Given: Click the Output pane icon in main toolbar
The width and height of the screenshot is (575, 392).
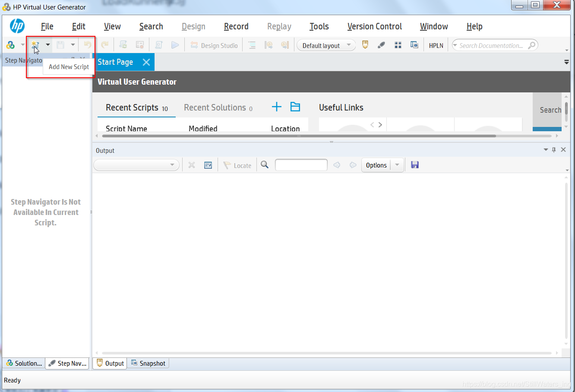Looking at the screenshot, I should (x=365, y=45).
